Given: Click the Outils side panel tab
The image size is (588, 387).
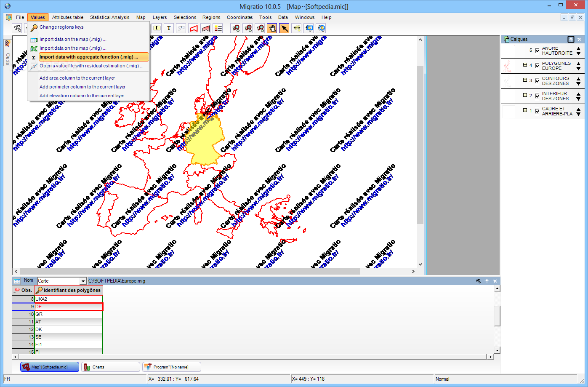Looking at the screenshot, I should 8,53.
